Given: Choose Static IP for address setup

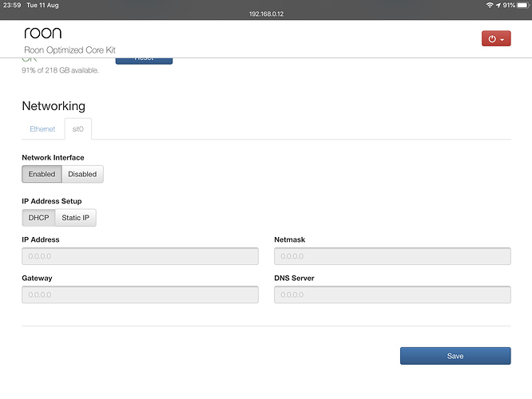Looking at the screenshot, I should pos(75,218).
